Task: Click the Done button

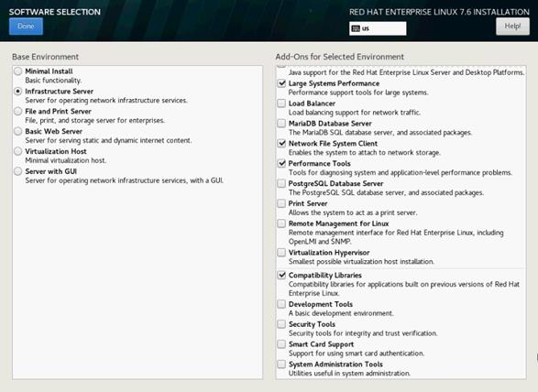Action: pyautogui.click(x=26, y=27)
